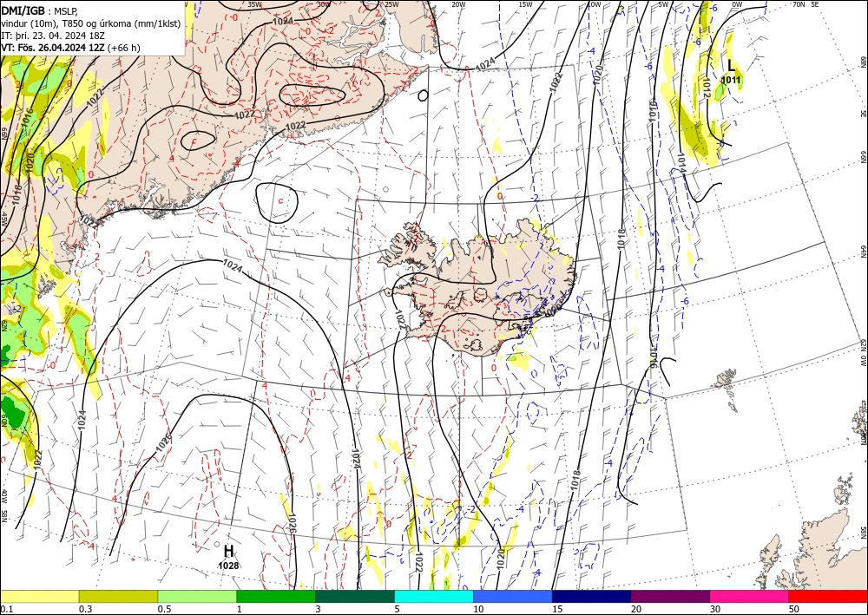868x615 pixels.
Task: Click the '0W' longitude label at top
Action: click(x=737, y=4)
